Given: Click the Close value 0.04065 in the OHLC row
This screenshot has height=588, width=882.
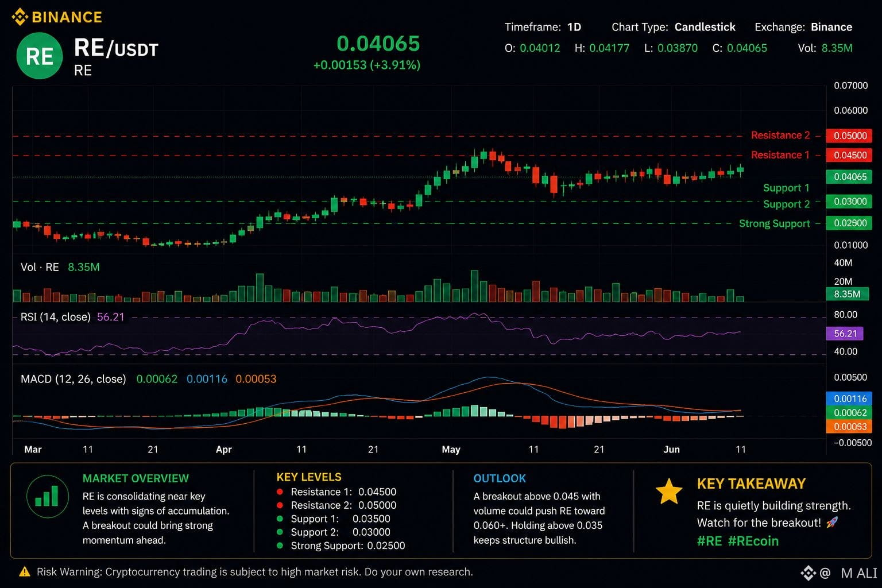Looking at the screenshot, I should tap(746, 48).
